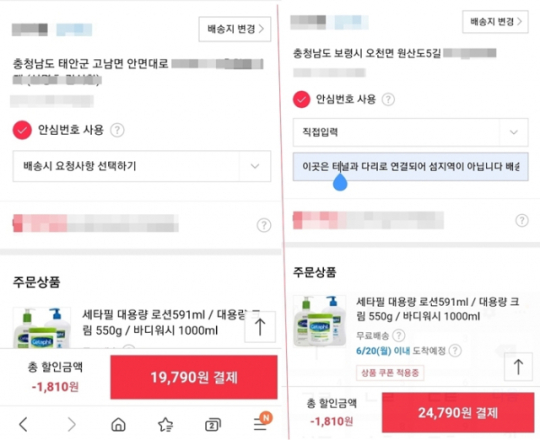Click 배송지 변경 for the 태안군 address
This screenshot has height=440, width=540.
click(x=235, y=29)
